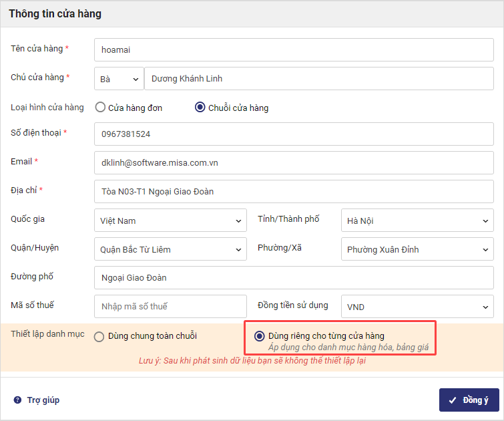The width and height of the screenshot is (504, 421).
Task: Click the 'Thiết lập danh mục' label
Action: (x=47, y=334)
